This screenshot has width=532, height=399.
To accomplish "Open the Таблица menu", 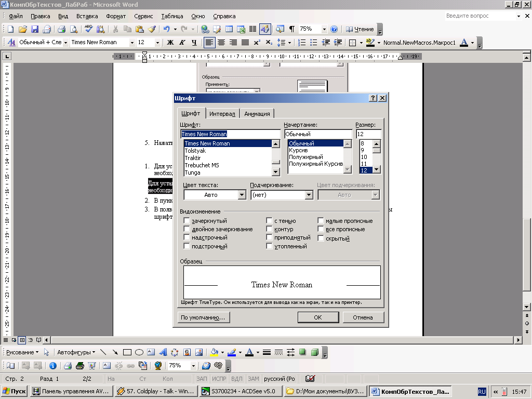I will (x=172, y=16).
